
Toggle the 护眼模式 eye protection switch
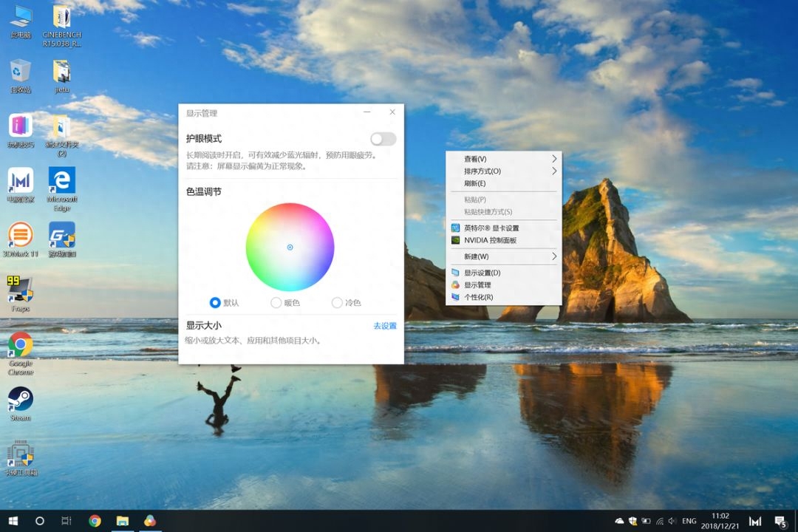[x=383, y=139]
